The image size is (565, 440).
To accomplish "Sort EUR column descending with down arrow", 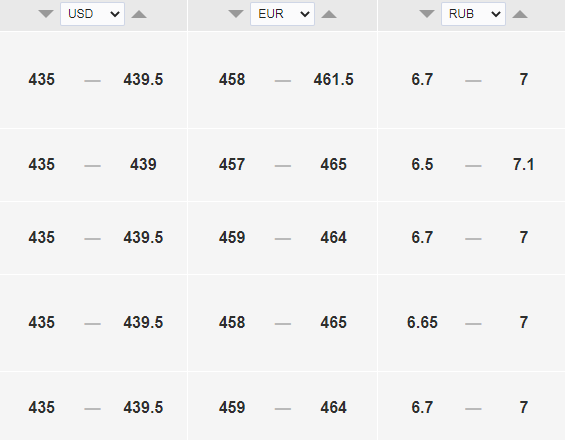I will [x=236, y=14].
